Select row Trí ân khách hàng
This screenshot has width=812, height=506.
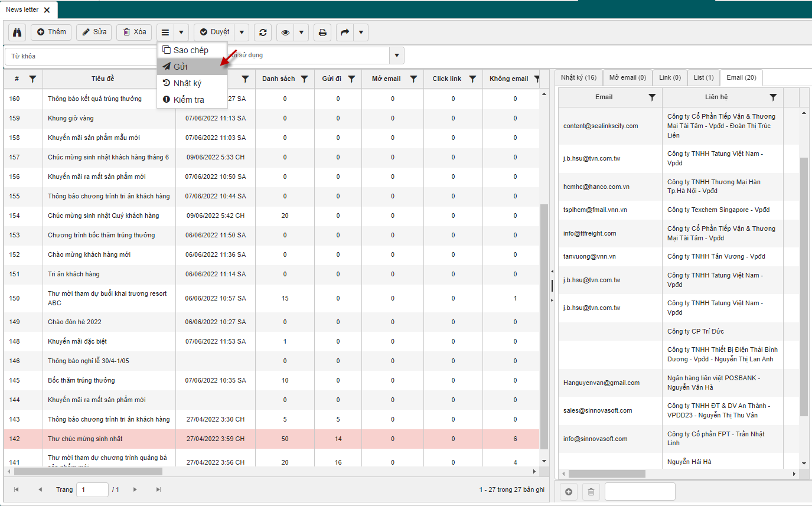[272, 274]
